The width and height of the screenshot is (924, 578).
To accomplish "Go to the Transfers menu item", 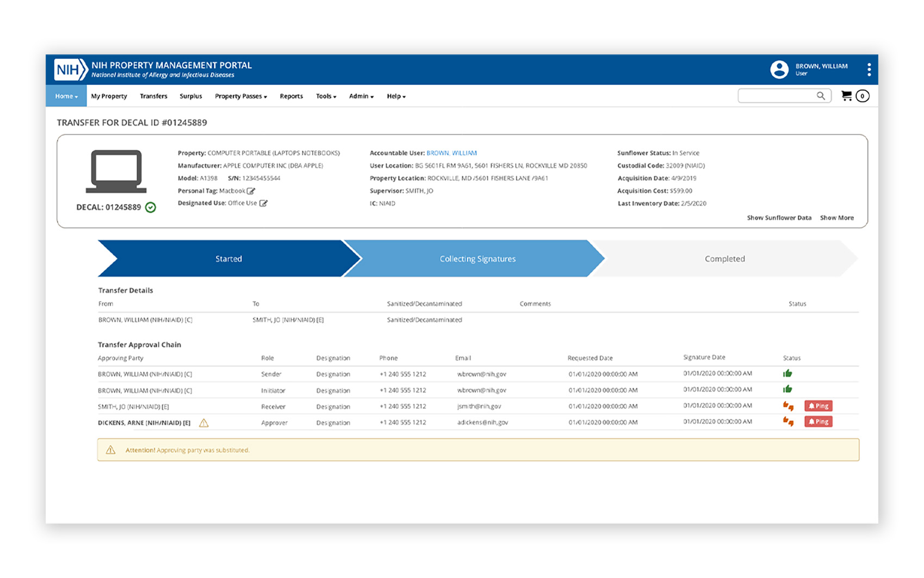I will coord(153,96).
